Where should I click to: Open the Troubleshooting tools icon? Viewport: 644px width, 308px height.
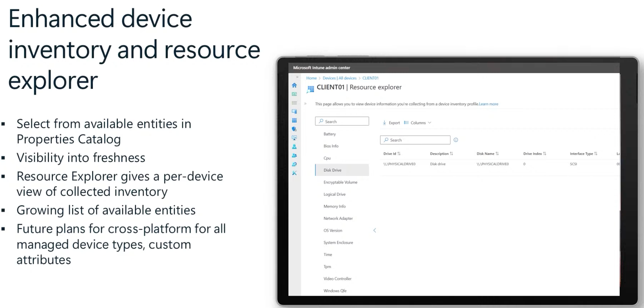point(294,173)
